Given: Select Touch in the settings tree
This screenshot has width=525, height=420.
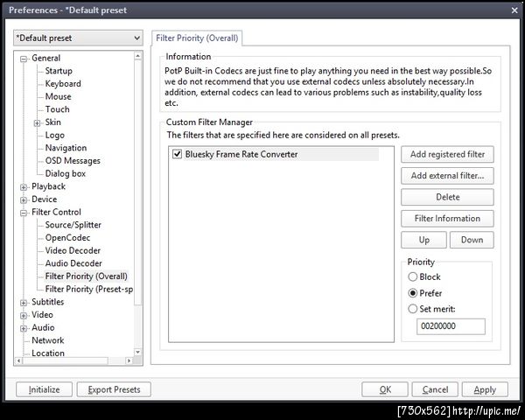Looking at the screenshot, I should pyautogui.click(x=57, y=109).
